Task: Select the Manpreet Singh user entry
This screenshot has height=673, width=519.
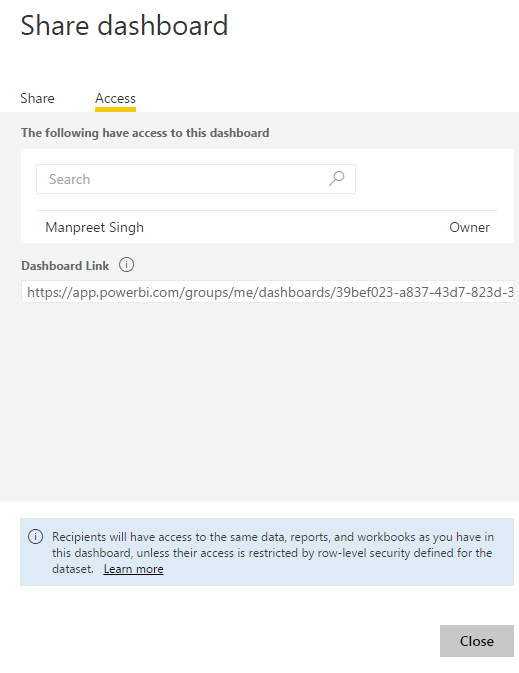Action: 94,227
